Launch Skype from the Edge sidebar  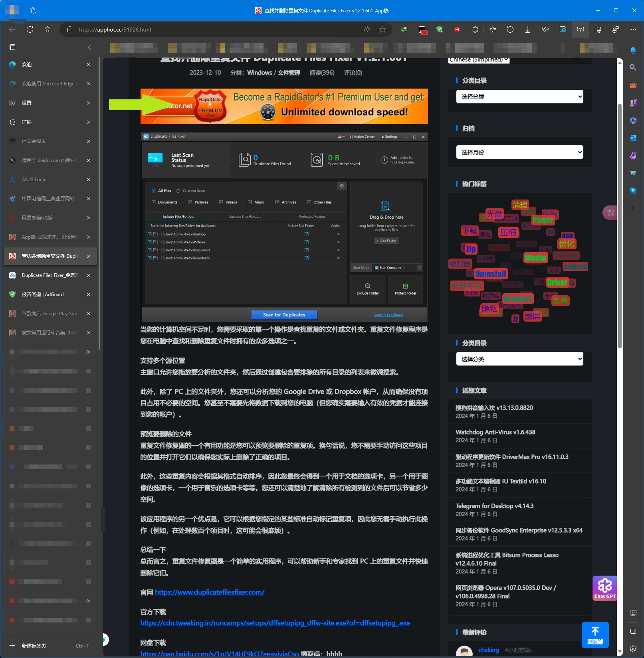click(632, 191)
